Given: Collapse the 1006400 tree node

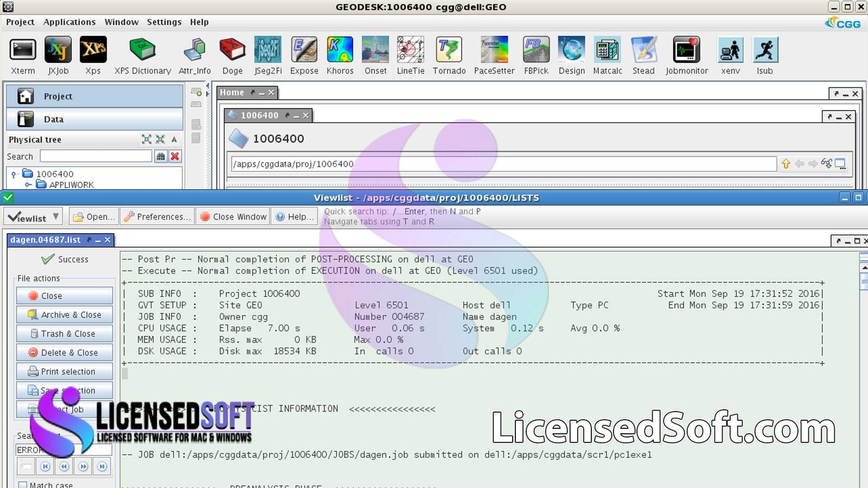Looking at the screenshot, I should (14, 175).
